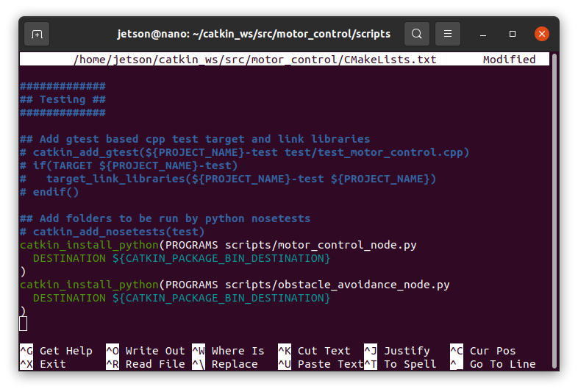Click the 'Add gtest based cpp test' comment
Screen dimensions: 578x392
click(195, 139)
